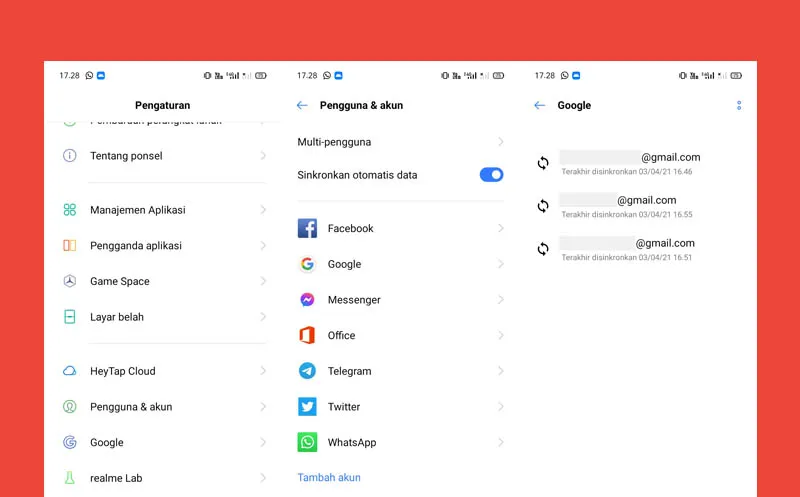Tap the HeyTap Cloud icon

(70, 371)
